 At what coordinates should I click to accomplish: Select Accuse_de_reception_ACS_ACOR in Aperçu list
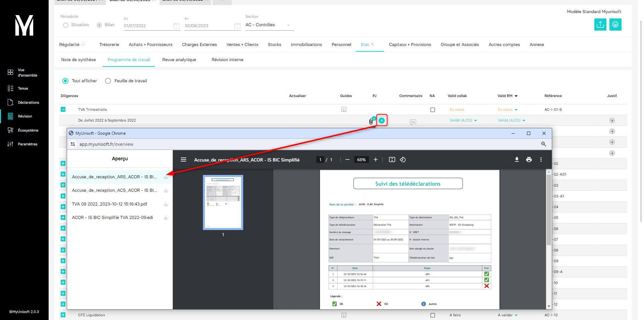click(114, 190)
